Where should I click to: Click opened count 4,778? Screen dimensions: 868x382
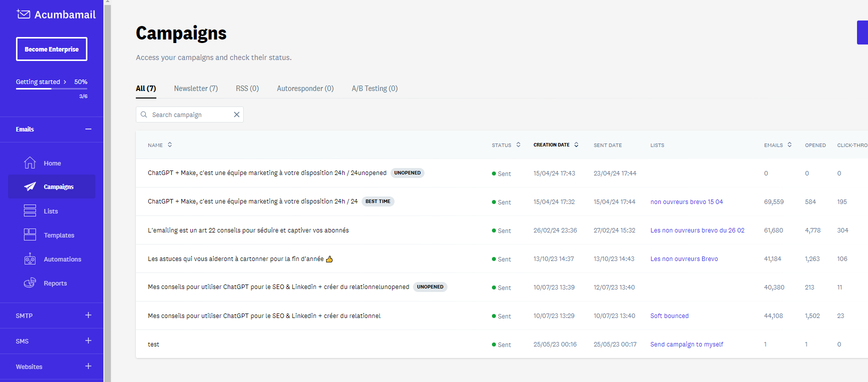point(813,230)
